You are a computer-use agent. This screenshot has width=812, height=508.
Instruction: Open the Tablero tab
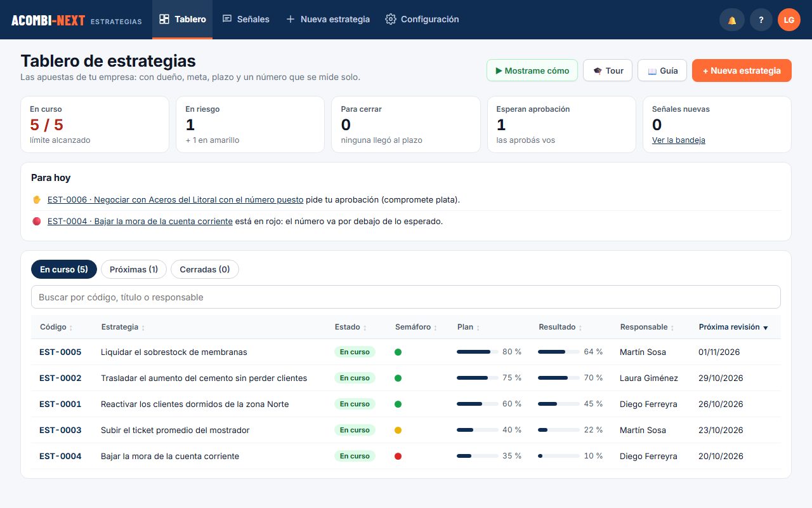(182, 20)
